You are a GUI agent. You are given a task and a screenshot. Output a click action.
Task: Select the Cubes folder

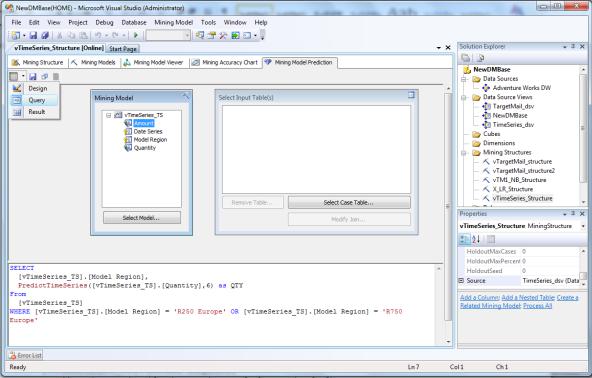coord(492,134)
